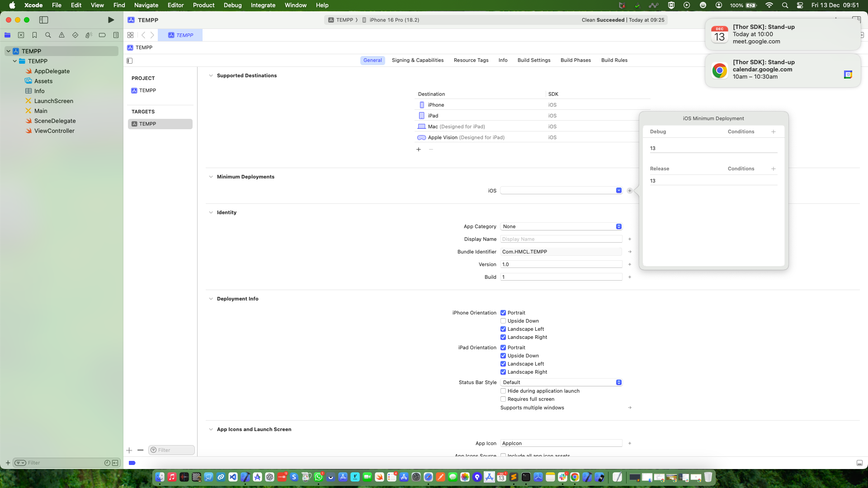868x488 pixels.
Task: Collapse Deployment Info section
Action: click(x=211, y=299)
